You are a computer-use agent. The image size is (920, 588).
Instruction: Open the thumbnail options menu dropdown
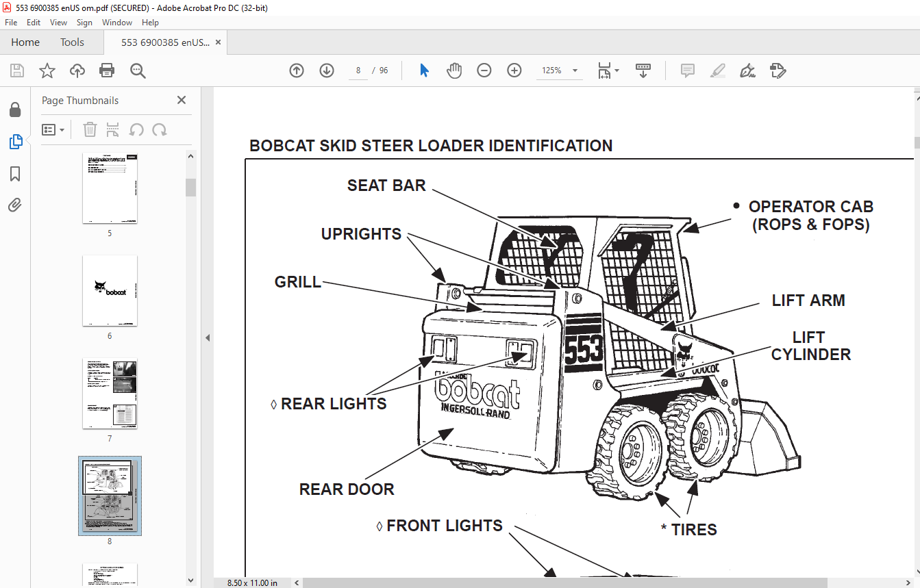(x=53, y=129)
